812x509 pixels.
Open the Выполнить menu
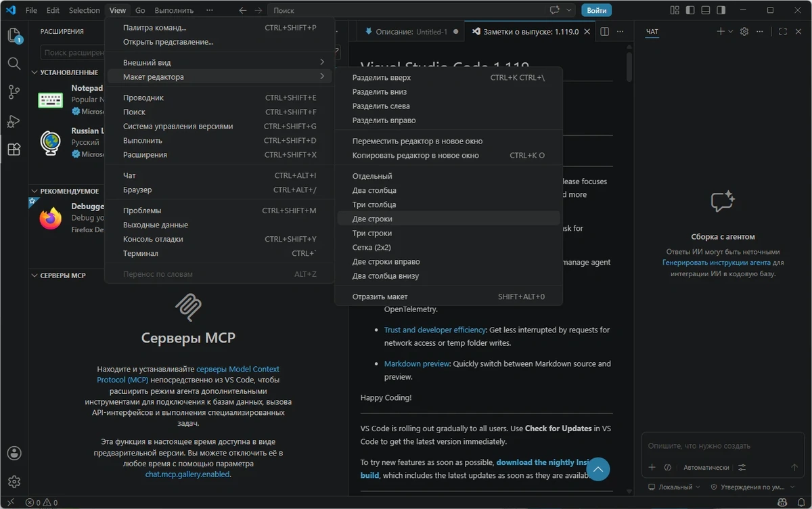click(174, 10)
